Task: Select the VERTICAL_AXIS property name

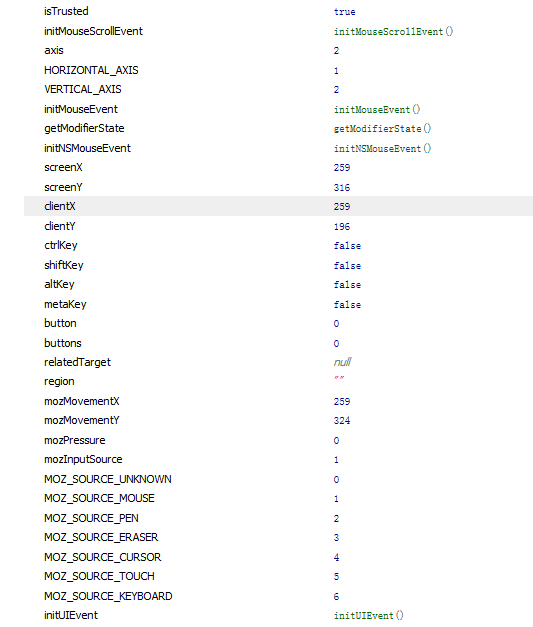Action: click(x=83, y=89)
